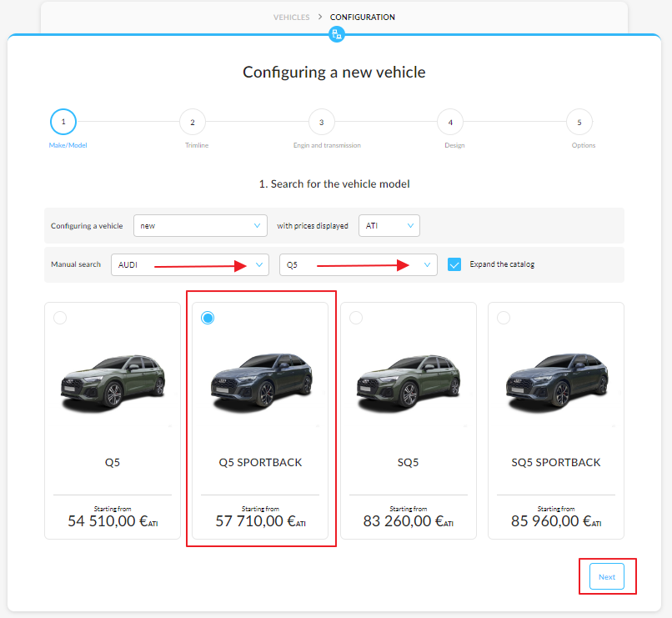Click the 83 260,00 € price
This screenshot has height=618, width=672.
click(x=409, y=521)
